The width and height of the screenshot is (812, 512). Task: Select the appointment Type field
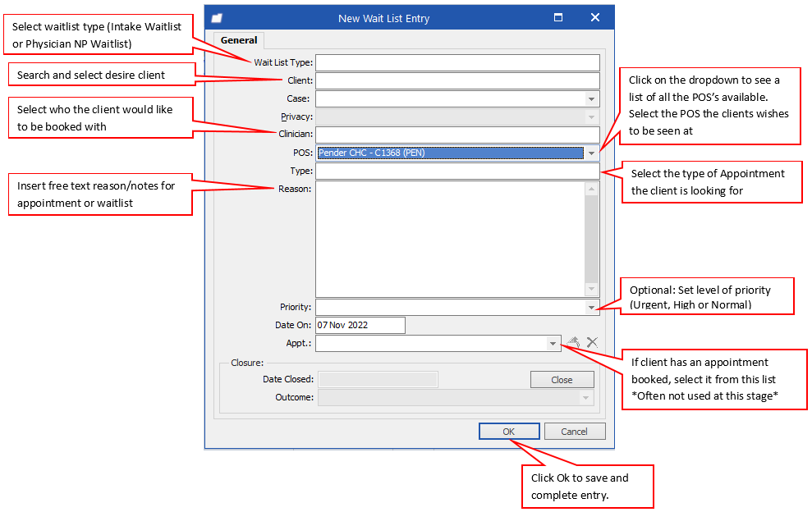457,171
